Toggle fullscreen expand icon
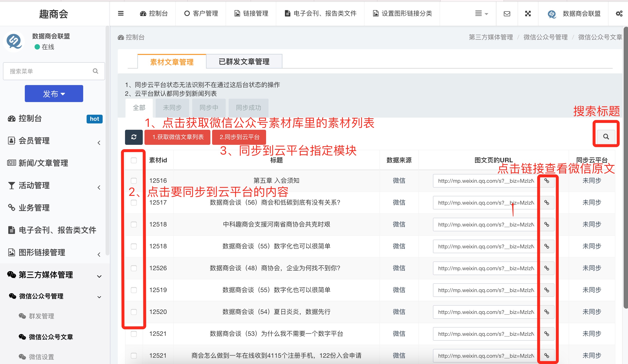This screenshot has width=628, height=364. click(x=528, y=13)
